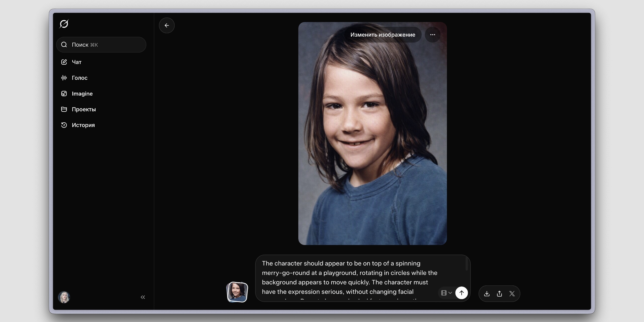Open the История history page
Image resolution: width=644 pixels, height=322 pixels.
click(x=83, y=125)
